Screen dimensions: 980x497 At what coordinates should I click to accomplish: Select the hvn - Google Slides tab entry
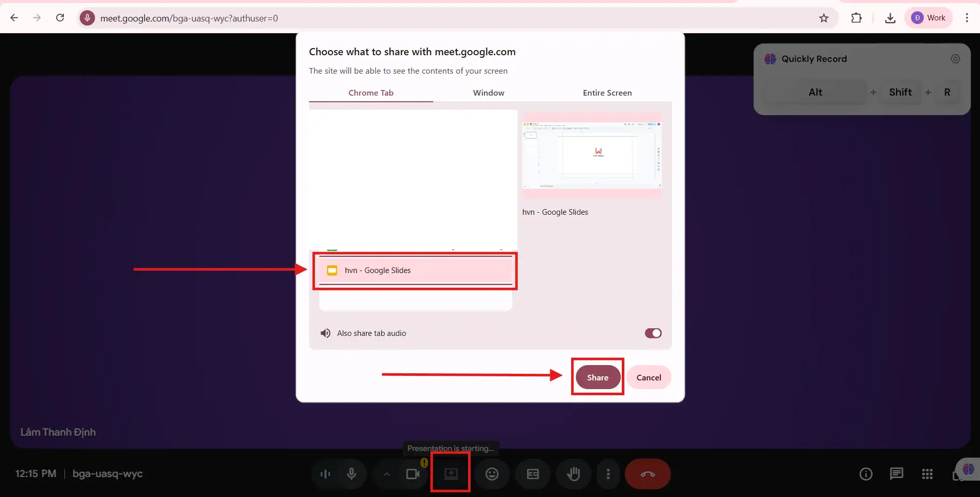click(415, 270)
